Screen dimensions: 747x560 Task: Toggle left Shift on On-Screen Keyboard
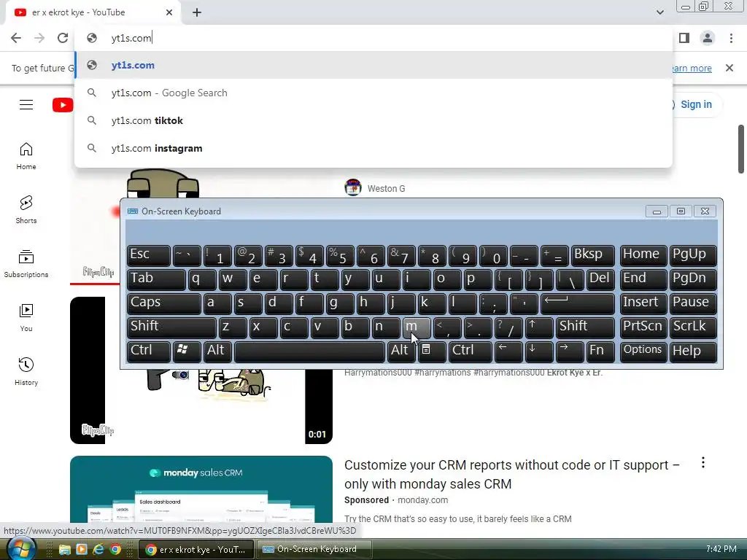tap(171, 327)
